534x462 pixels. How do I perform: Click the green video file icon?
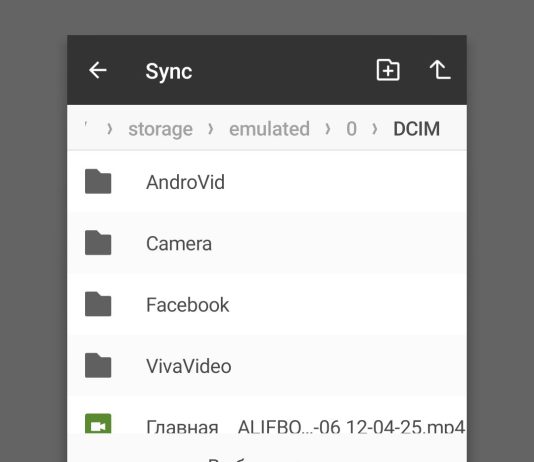click(98, 424)
